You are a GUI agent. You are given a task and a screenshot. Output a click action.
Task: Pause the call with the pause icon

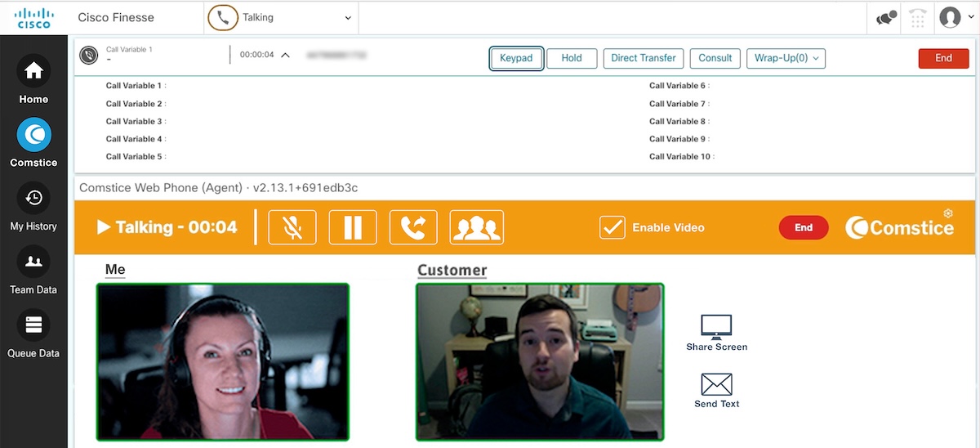point(353,227)
